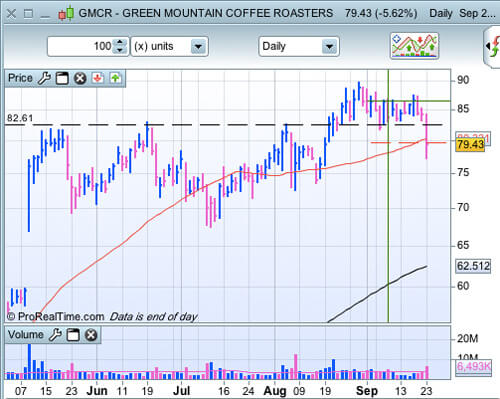Click the Jul date axis label
Screen dimensions: 500x399
(x=181, y=391)
